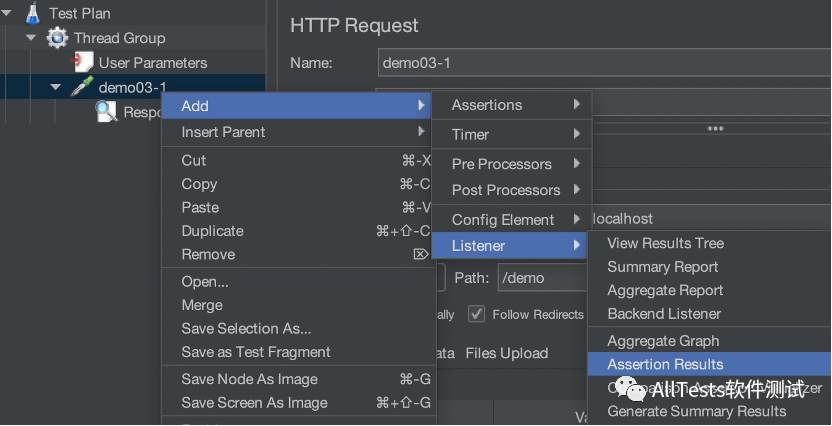Click the Thread Group gear icon
This screenshot has height=426, width=832.
(57, 38)
